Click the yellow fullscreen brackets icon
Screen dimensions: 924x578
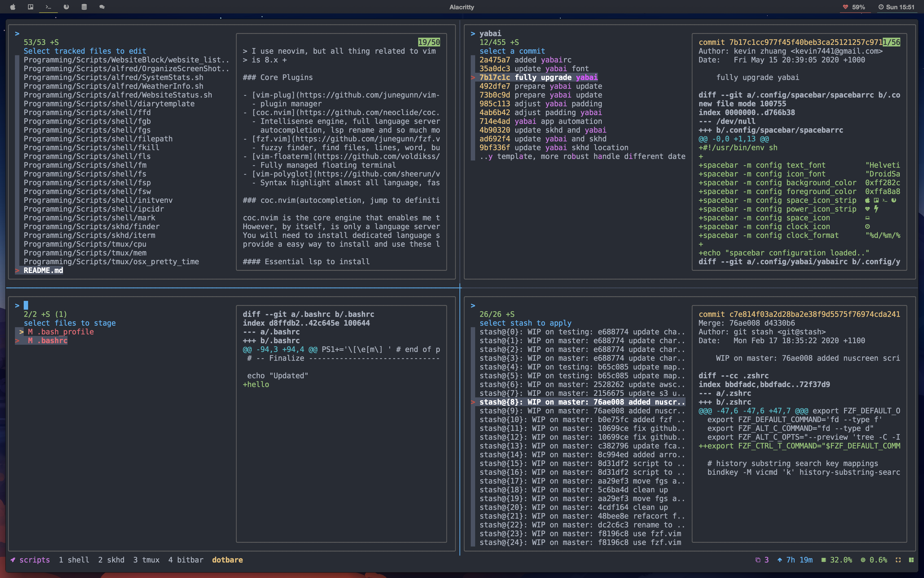pyautogui.click(x=898, y=560)
